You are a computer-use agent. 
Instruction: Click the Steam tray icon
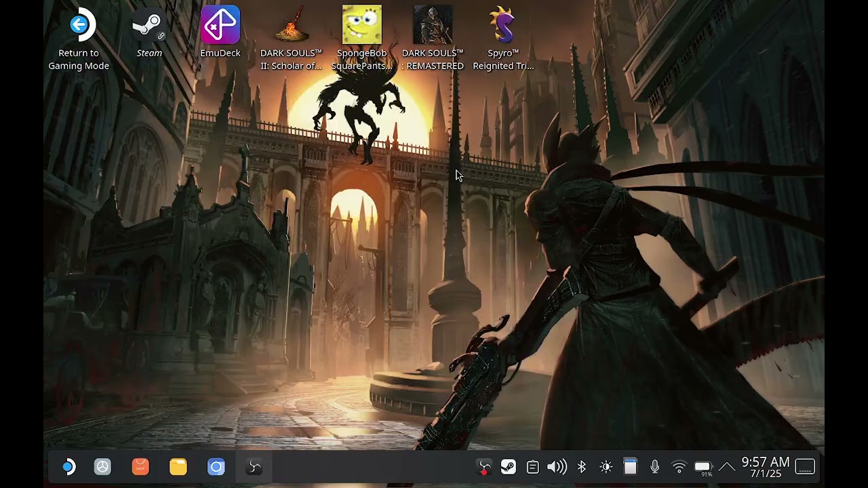click(508, 467)
